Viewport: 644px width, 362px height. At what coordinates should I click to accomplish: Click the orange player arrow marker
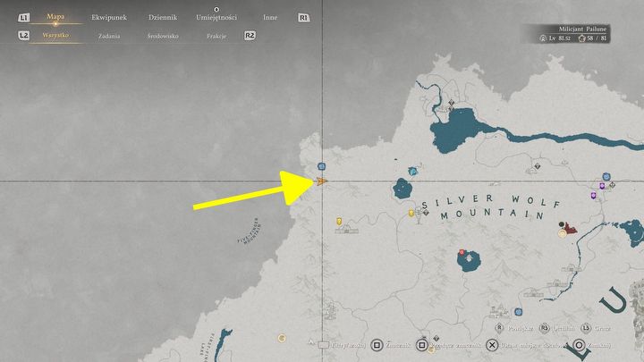322,181
